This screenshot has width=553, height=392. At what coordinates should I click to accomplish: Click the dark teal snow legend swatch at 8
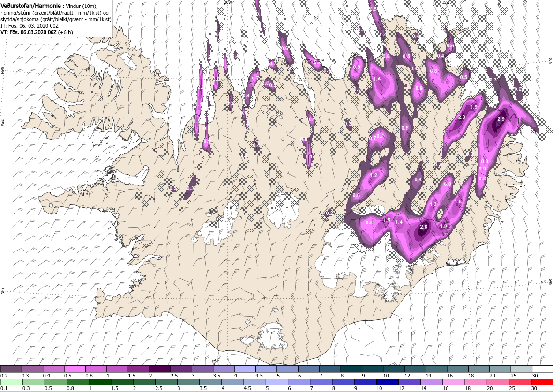pyautogui.click(x=351, y=369)
